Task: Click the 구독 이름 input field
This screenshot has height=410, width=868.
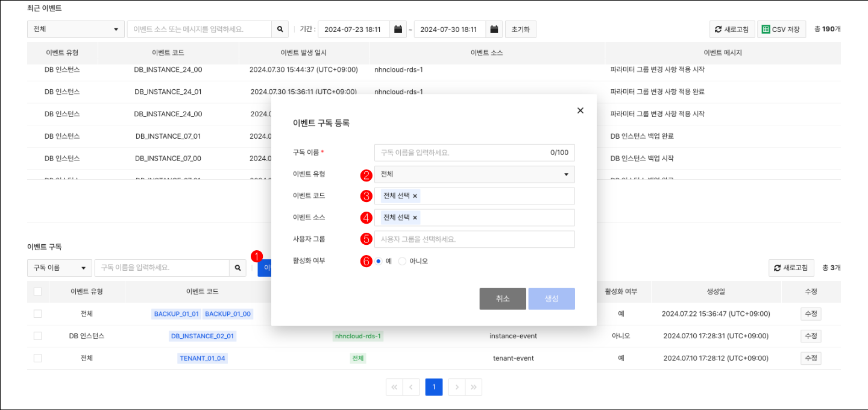Action: [x=474, y=153]
